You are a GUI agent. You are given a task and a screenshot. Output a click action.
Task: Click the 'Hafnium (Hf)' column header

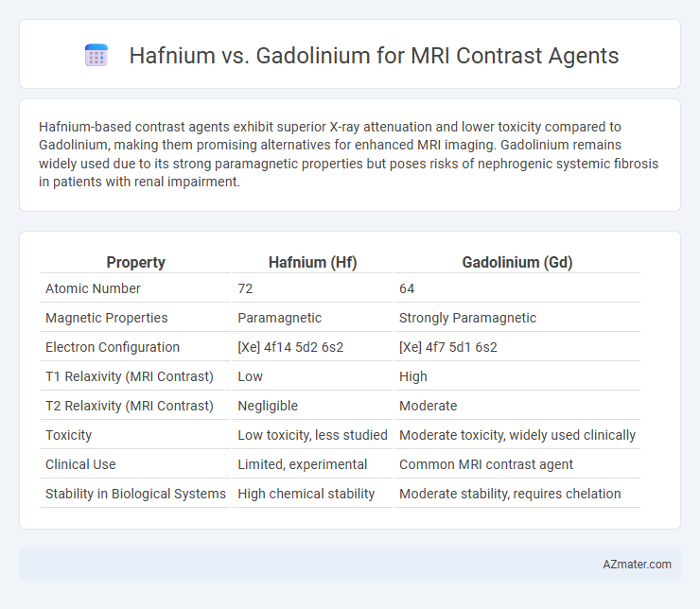[x=312, y=262]
